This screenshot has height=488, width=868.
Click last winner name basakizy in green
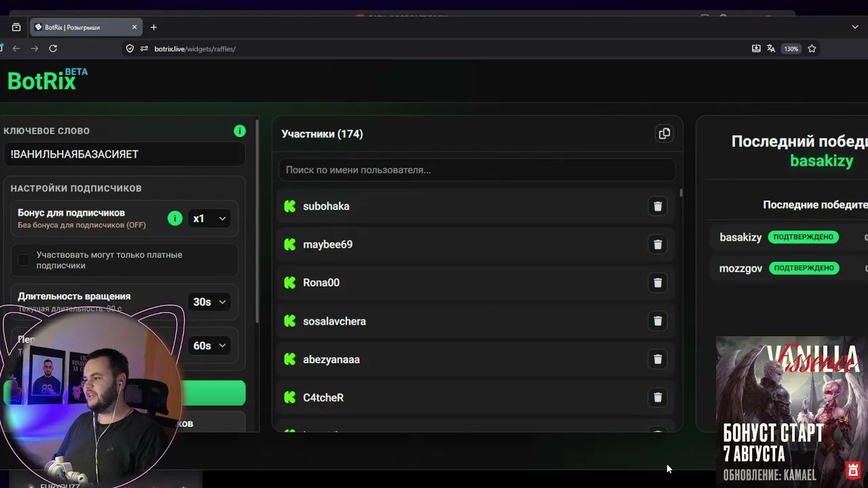821,161
